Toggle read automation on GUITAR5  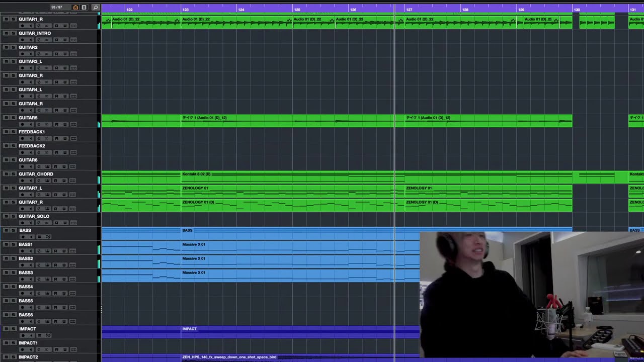tap(56, 124)
